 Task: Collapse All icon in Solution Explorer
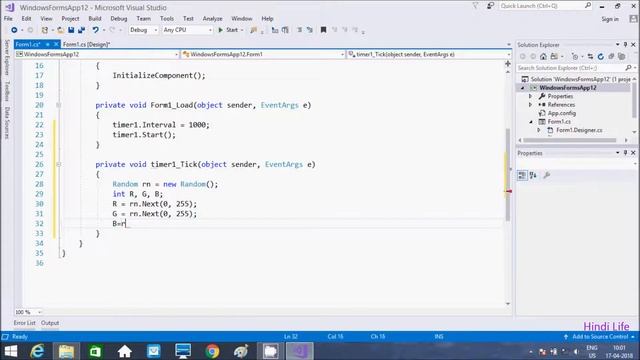pos(611,56)
